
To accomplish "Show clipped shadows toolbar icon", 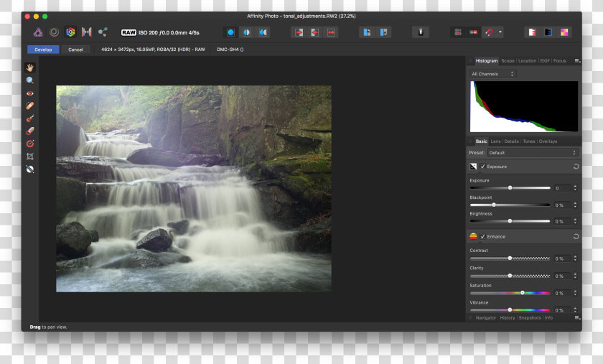I will click(548, 33).
